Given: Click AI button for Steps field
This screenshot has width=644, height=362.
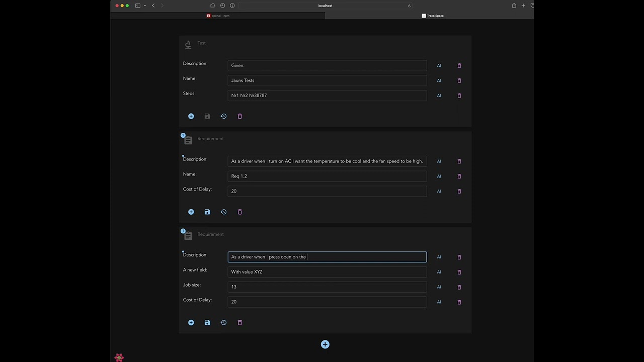Looking at the screenshot, I should coord(439,96).
